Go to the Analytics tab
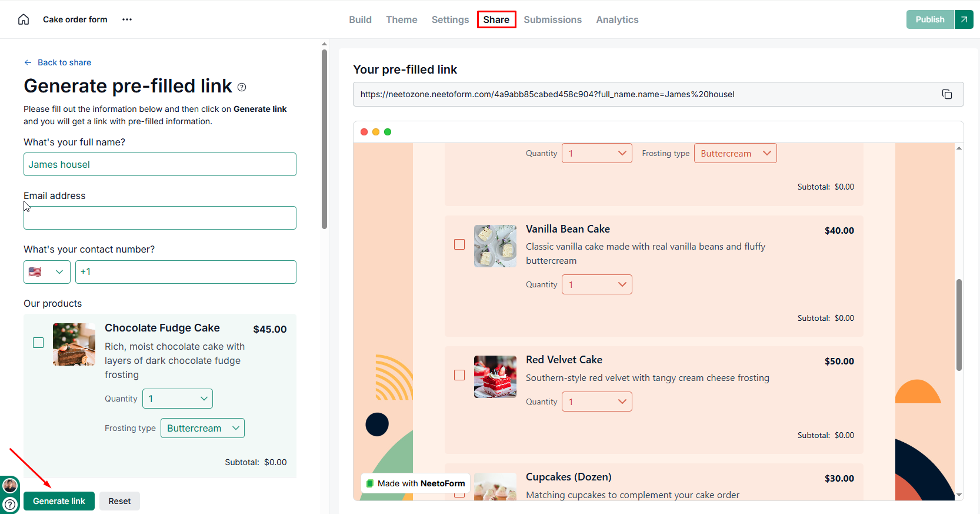 617,19
